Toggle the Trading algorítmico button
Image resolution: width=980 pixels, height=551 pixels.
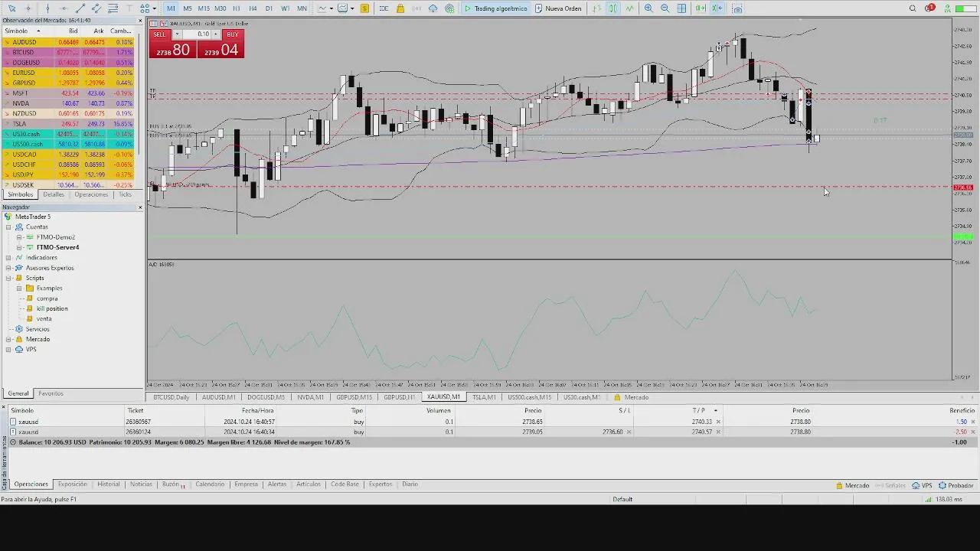point(495,8)
